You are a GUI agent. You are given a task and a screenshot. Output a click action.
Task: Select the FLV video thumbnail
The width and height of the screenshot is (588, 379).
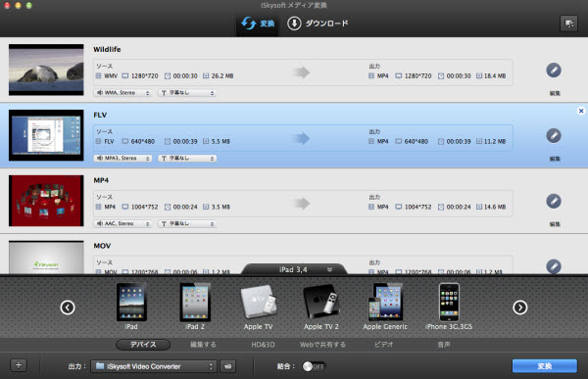pos(46,135)
